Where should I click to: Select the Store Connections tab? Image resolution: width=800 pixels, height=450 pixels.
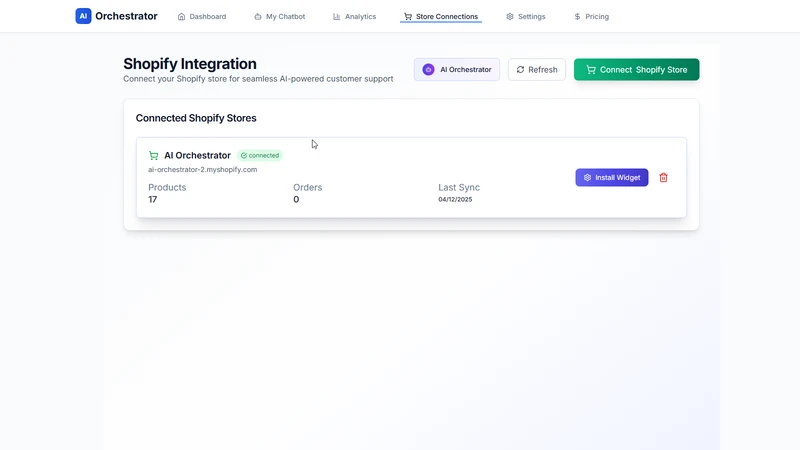click(x=441, y=16)
